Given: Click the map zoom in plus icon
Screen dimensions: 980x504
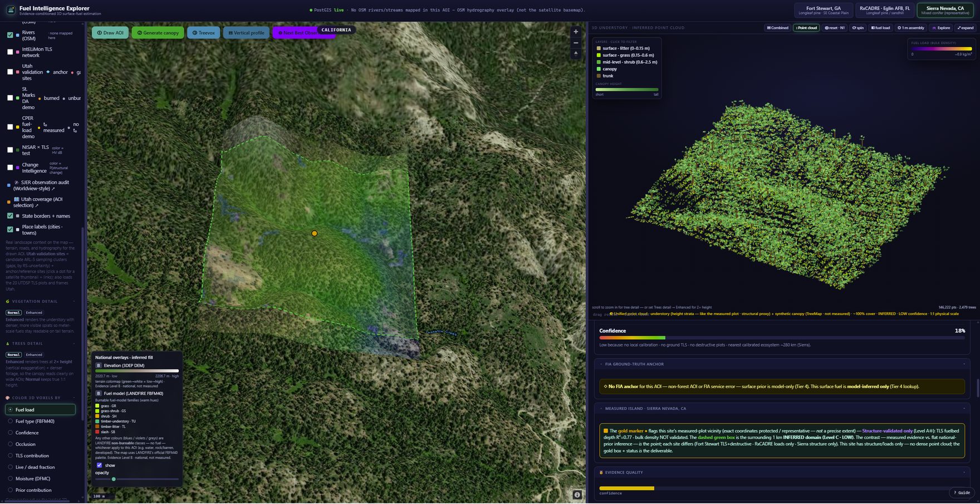Looking at the screenshot, I should 576,32.
